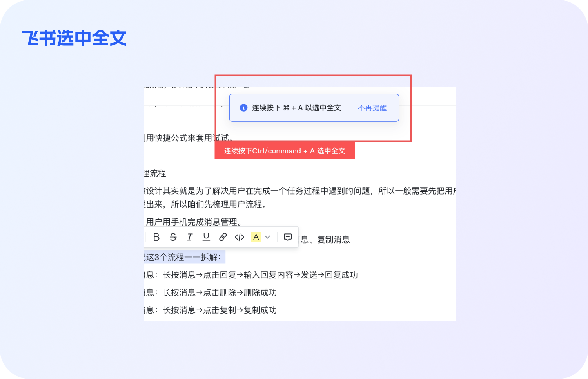The image size is (588, 379).
Task: Click the 不再提醒 link in the tip
Action: (372, 108)
